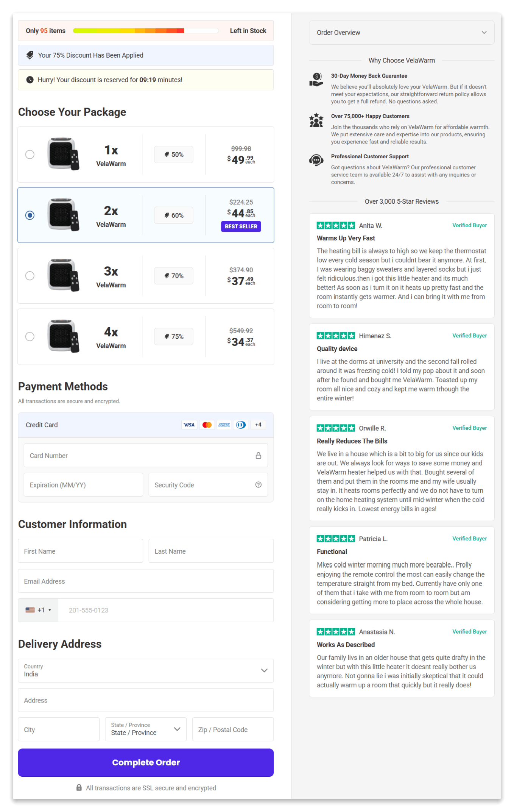Click Verified Buyer label on Patricia L. review
This screenshot has width=514, height=812.
pos(469,539)
